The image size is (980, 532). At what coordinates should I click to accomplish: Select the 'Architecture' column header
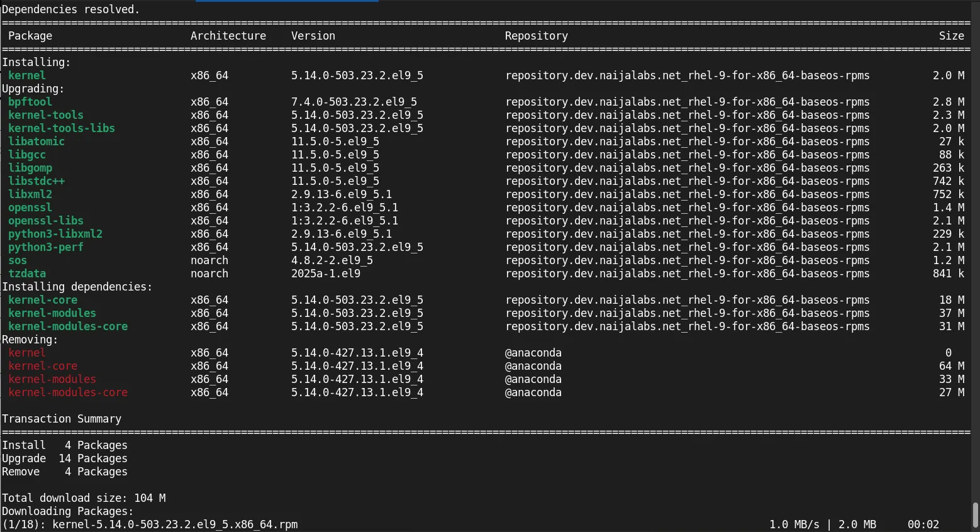coord(228,36)
